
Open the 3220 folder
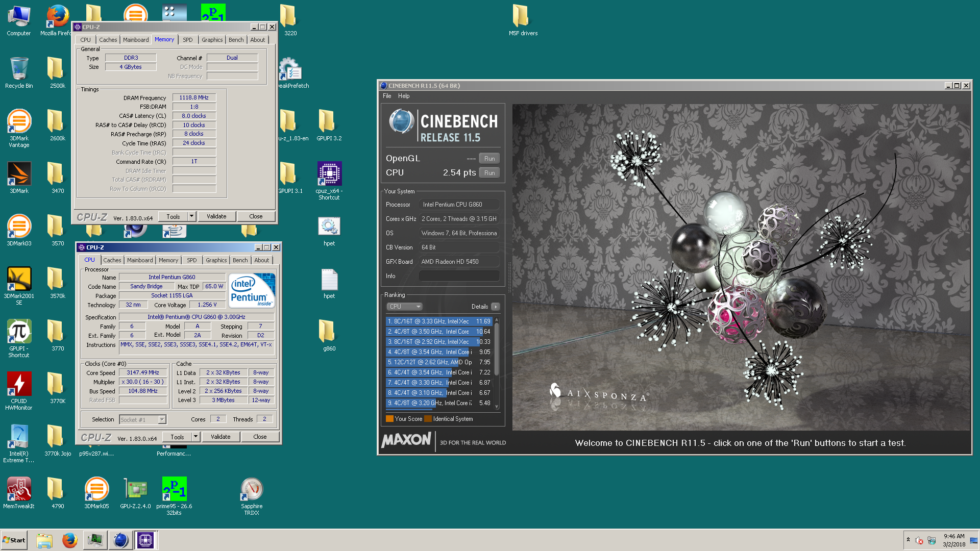click(290, 20)
